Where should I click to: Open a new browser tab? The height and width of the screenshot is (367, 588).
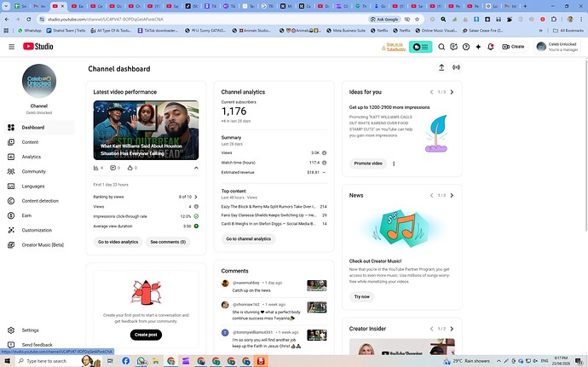[525, 6]
